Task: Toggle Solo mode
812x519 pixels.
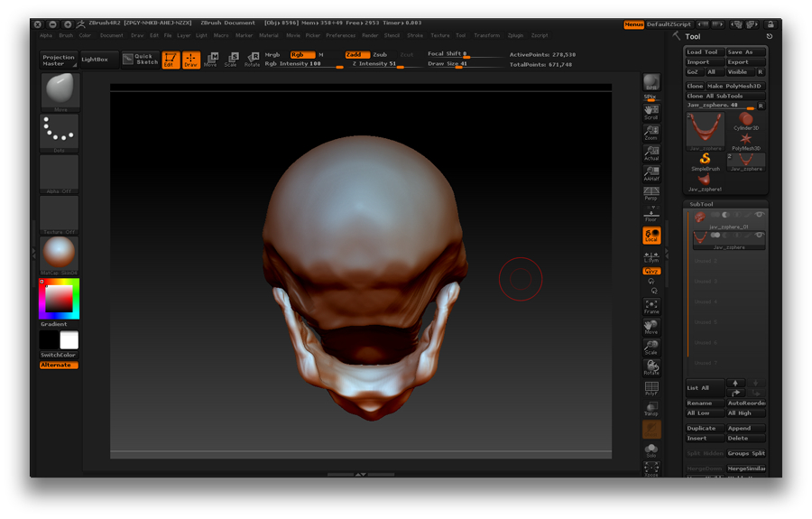Action: tap(651, 449)
